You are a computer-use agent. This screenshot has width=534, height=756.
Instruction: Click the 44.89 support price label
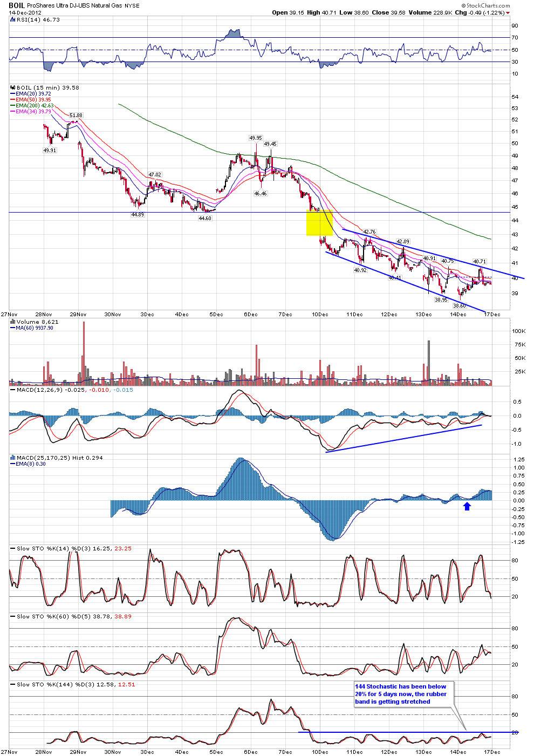[x=138, y=215]
